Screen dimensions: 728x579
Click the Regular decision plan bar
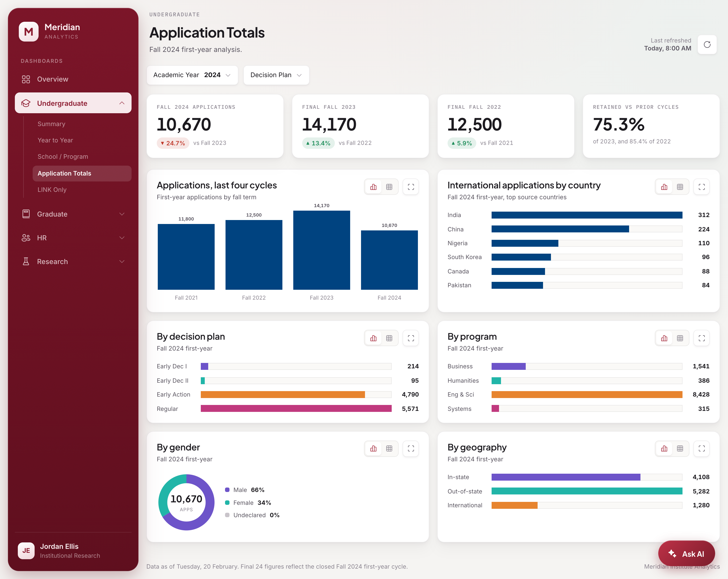pyautogui.click(x=296, y=409)
